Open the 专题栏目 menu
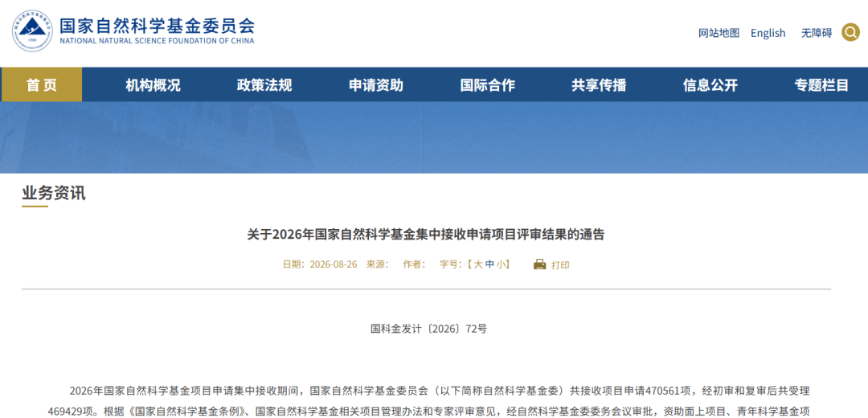The height and width of the screenshot is (418, 868). pos(821,85)
